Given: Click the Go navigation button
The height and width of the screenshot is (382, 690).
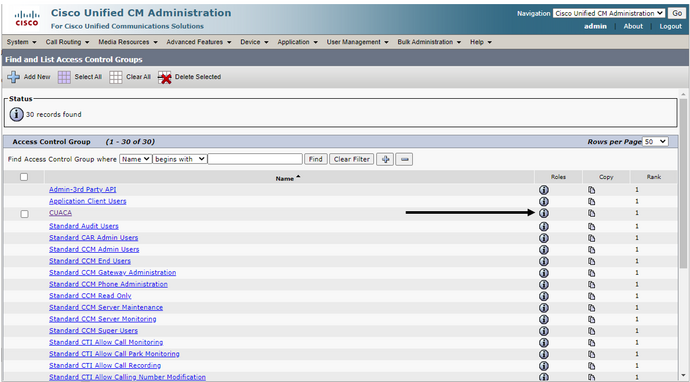Looking at the screenshot, I should point(677,13).
